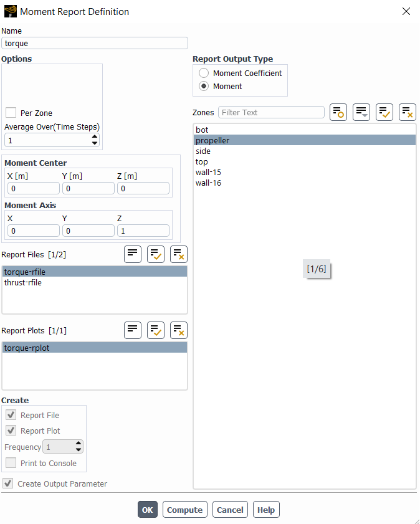Toggle Create Output Parameter checkbox

tap(8, 484)
